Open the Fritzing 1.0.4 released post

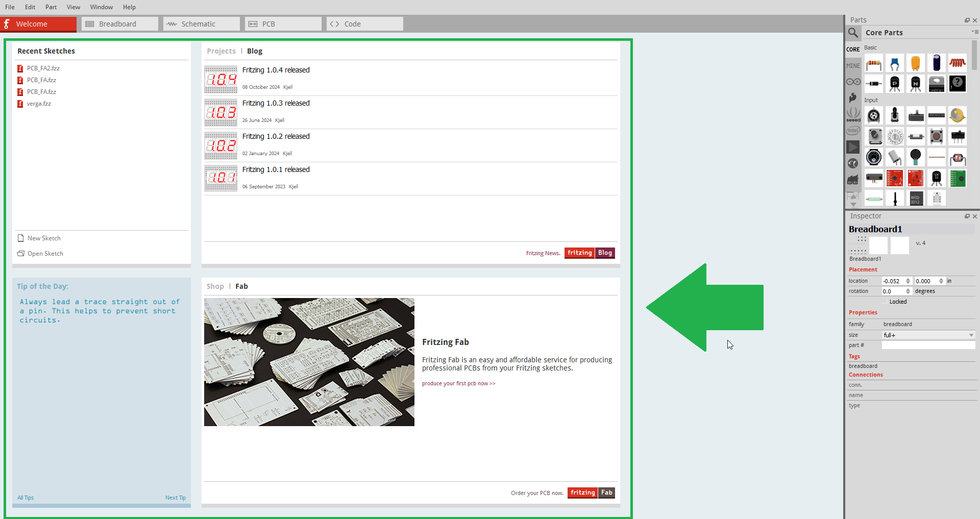coord(276,70)
